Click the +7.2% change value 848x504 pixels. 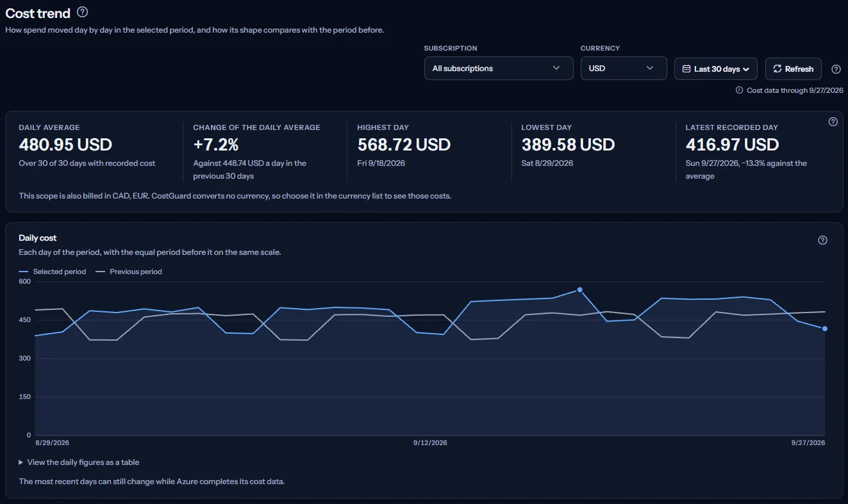(x=216, y=145)
